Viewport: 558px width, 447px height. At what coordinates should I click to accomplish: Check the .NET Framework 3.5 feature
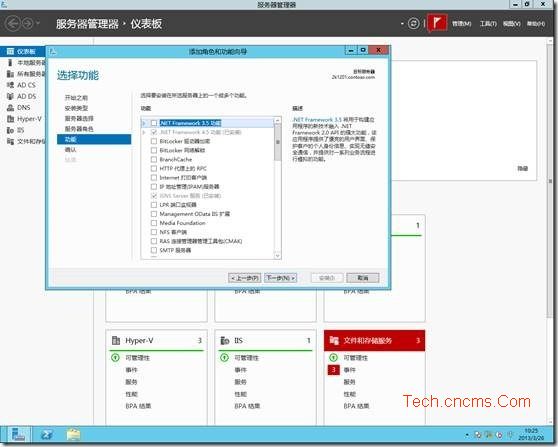pyautogui.click(x=154, y=123)
